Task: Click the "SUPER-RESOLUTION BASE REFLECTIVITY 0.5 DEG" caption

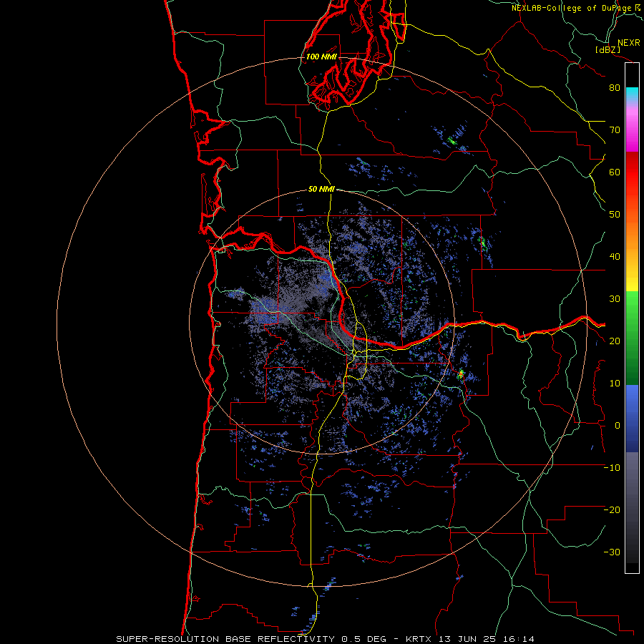Action: [x=251, y=639]
